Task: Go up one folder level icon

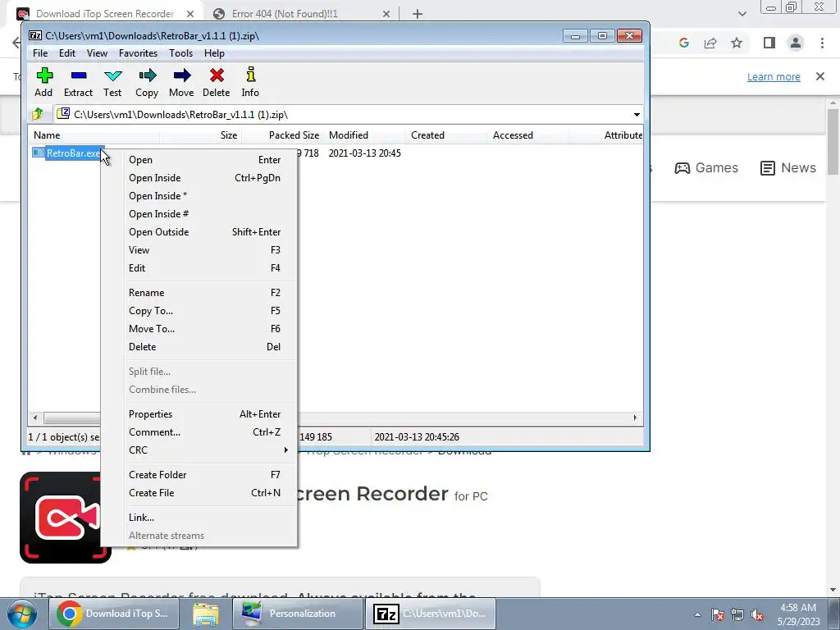Action: [x=38, y=114]
